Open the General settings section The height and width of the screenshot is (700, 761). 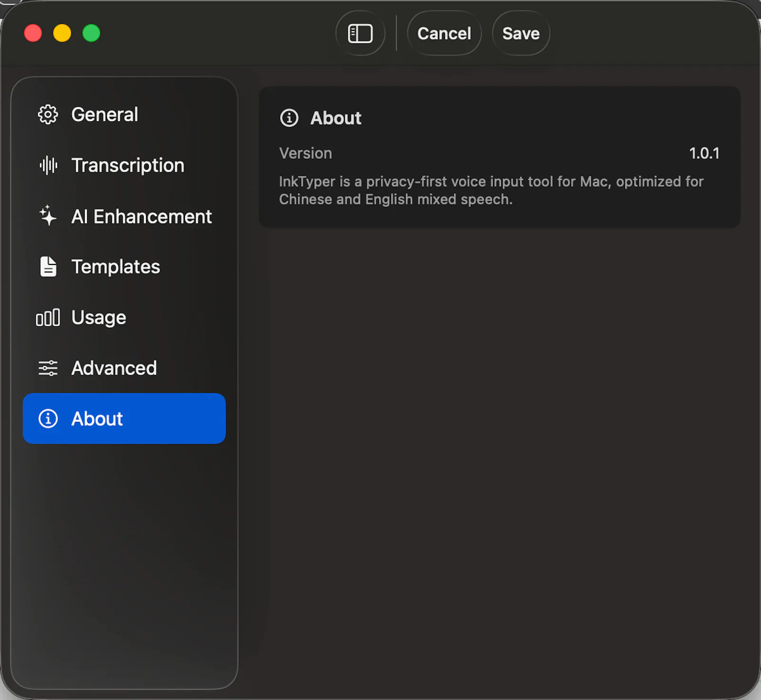coord(124,115)
